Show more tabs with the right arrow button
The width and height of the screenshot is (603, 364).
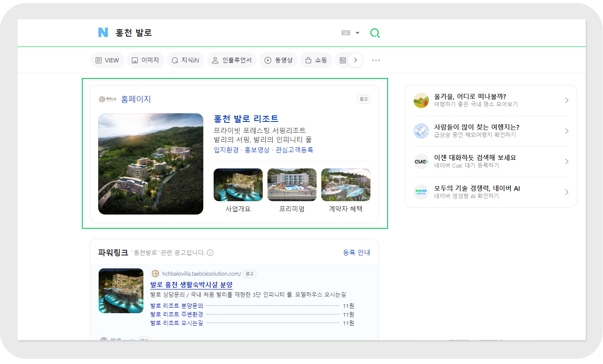point(355,60)
